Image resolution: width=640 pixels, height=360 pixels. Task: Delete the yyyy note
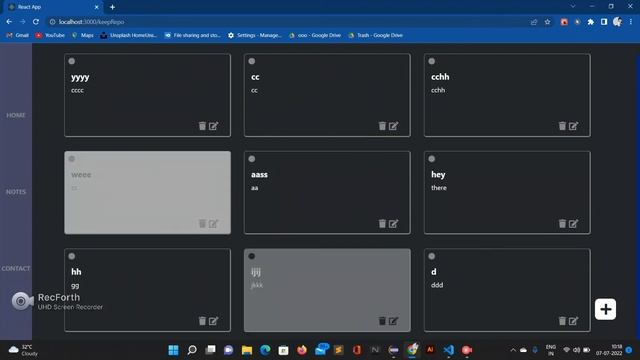click(202, 126)
